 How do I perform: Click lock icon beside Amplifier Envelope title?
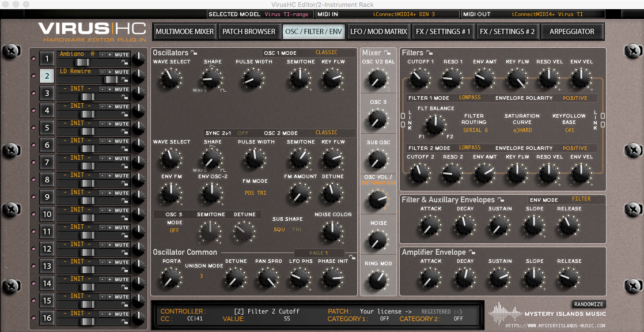(x=472, y=252)
